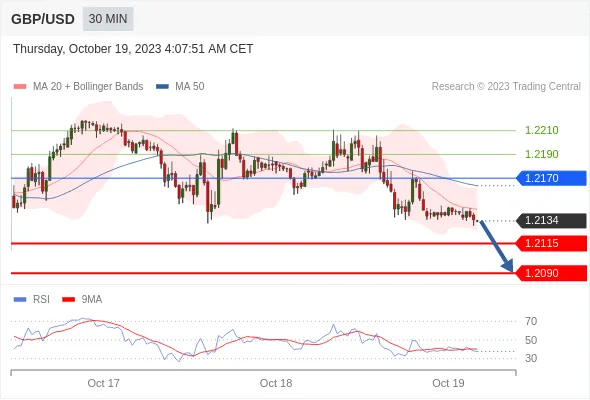Click the RSI 70 level label

tap(531, 321)
